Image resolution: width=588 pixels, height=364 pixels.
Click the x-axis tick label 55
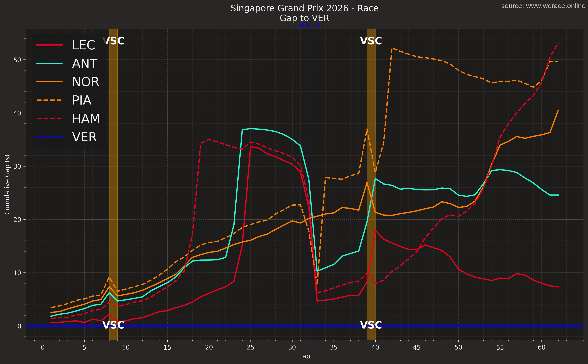tap(500, 347)
